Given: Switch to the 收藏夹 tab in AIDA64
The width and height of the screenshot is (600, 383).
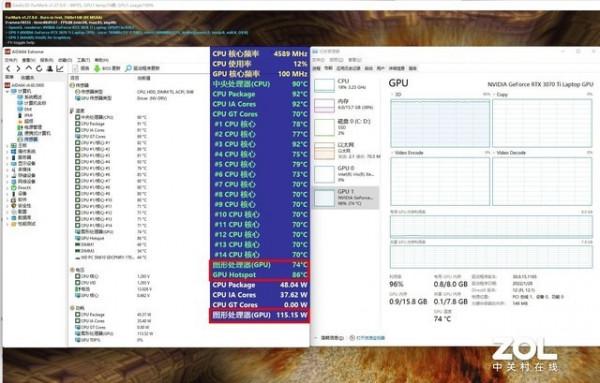Looking at the screenshot, I should click(x=27, y=78).
